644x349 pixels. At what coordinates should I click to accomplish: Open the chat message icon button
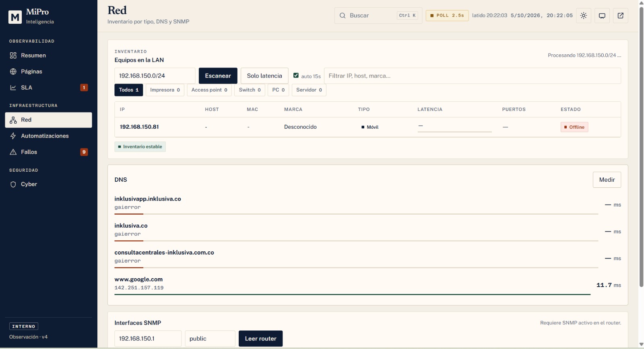click(602, 16)
